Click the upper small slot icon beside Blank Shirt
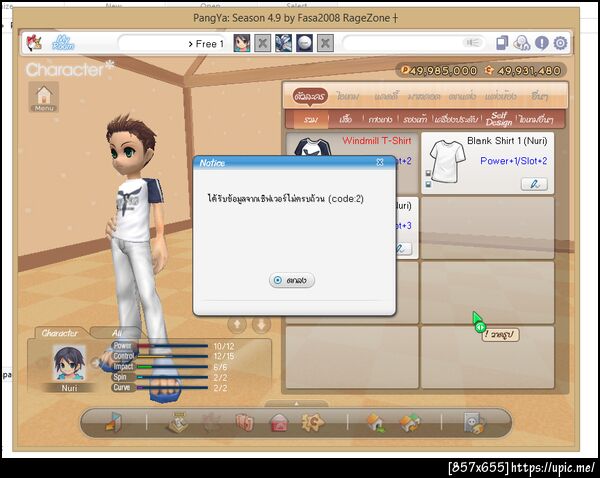This screenshot has width=600, height=478. pos(429,173)
